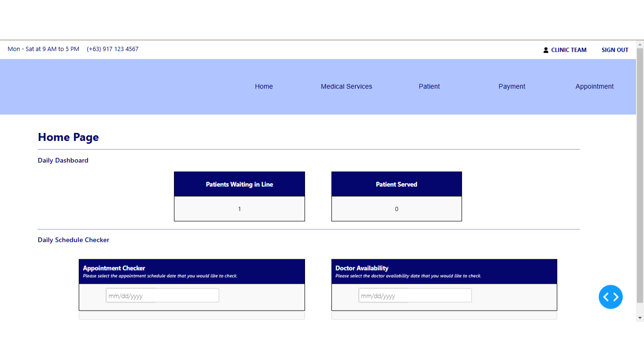Click the doctor availability date instruction text
This screenshot has width=644, height=362.
[x=408, y=276]
